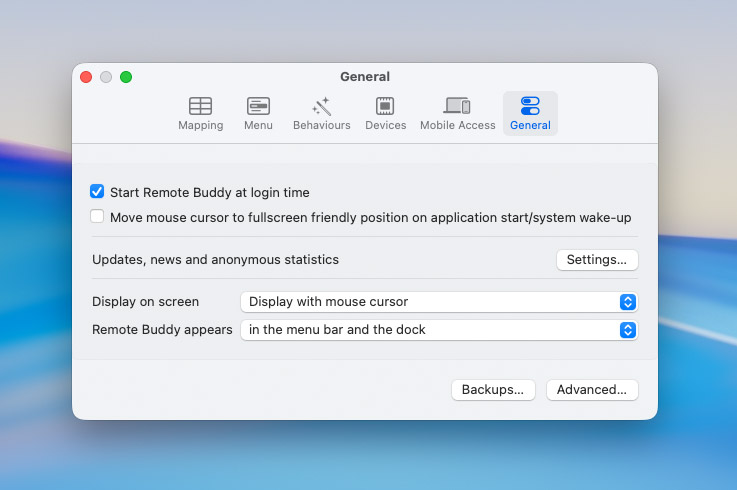Click the Settings... button for updates
Viewport: 737px width, 490px height.
(596, 260)
